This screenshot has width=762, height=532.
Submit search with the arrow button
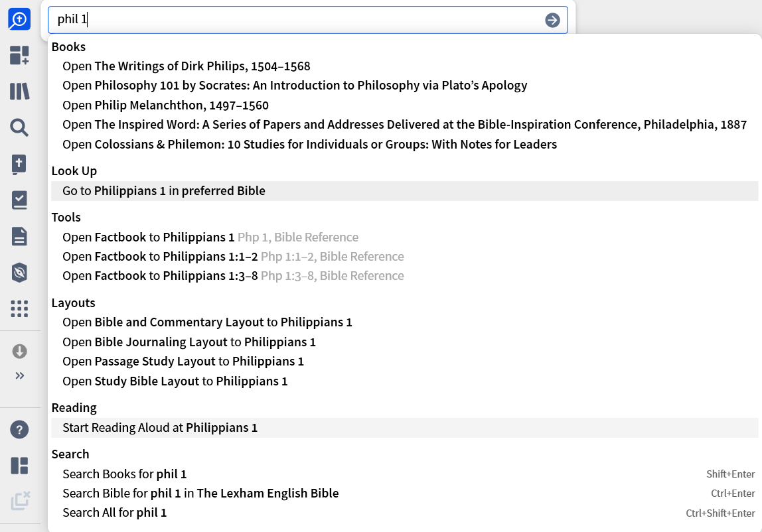[x=552, y=20]
